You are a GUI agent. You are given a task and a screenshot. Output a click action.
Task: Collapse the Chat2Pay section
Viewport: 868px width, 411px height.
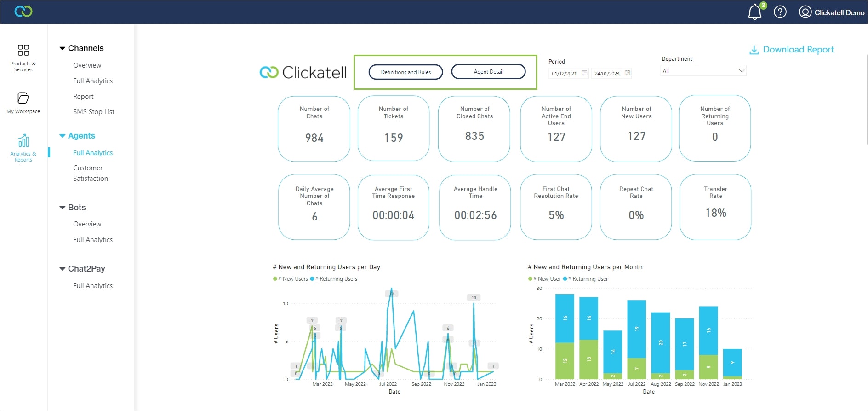click(x=63, y=269)
